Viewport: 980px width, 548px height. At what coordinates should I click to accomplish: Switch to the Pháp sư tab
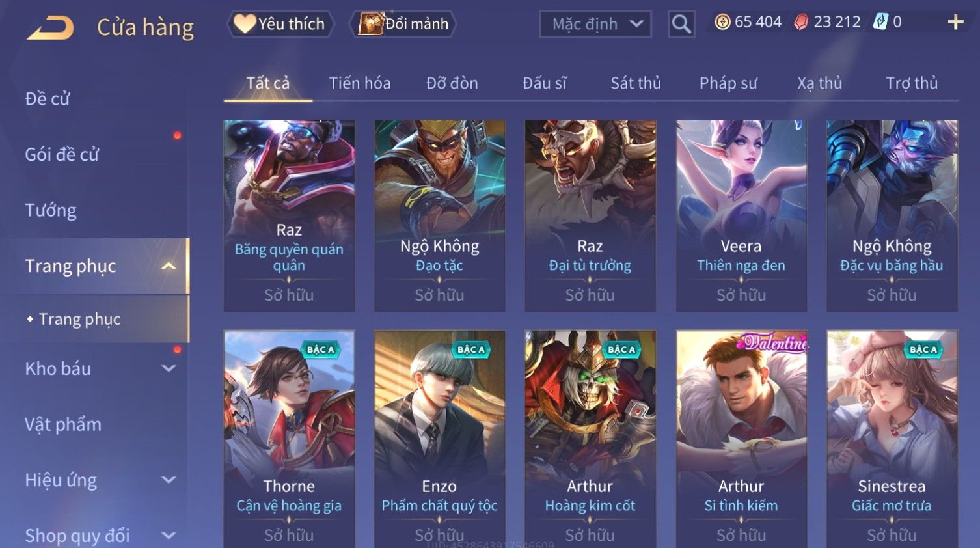[x=728, y=83]
